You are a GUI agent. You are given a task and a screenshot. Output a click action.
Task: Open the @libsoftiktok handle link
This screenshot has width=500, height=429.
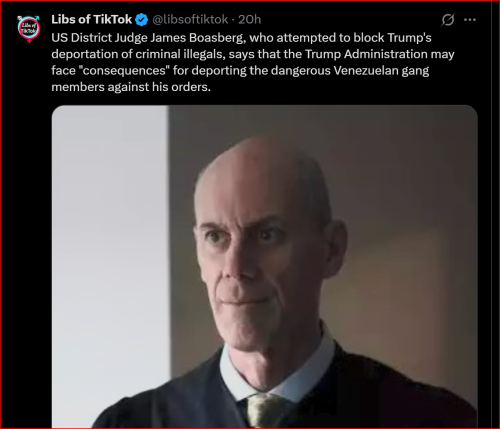190,20
